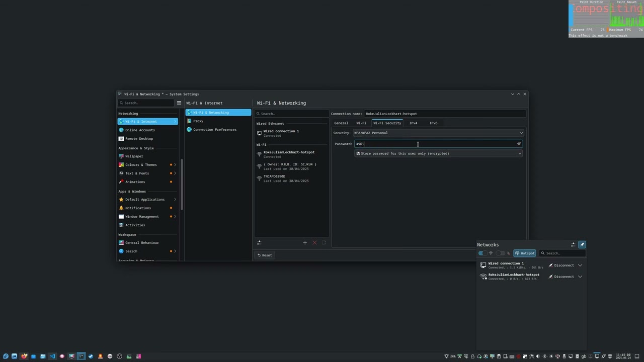Open Remote Desktop settings
Viewport: 644px width, 362px height.
point(147,139)
